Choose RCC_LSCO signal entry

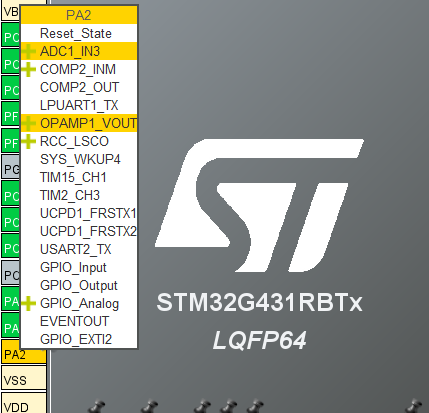(x=79, y=141)
